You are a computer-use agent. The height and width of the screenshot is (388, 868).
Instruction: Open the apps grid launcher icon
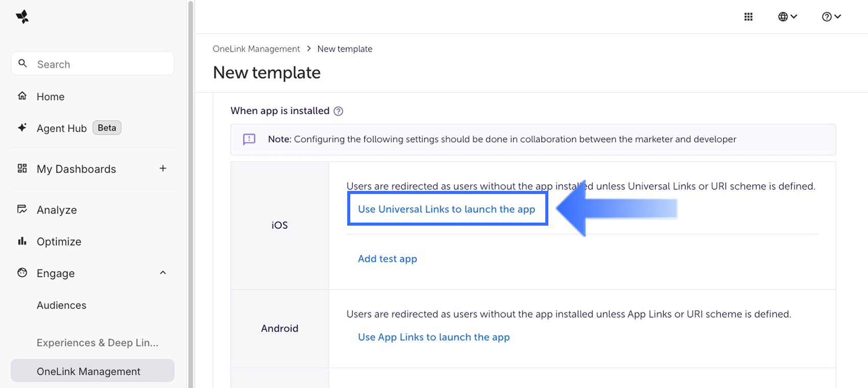(749, 17)
